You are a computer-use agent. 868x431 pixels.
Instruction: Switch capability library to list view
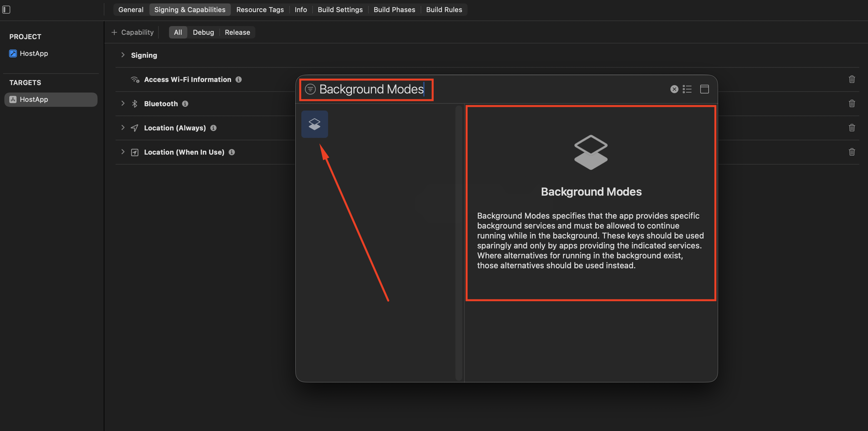687,89
